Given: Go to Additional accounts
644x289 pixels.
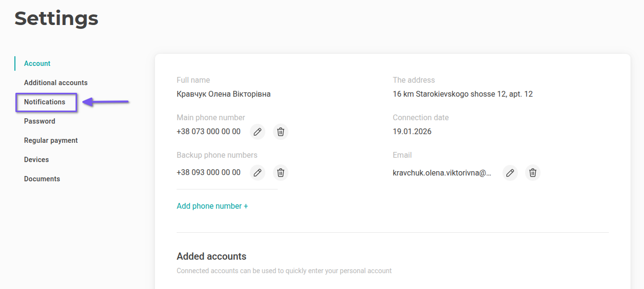Looking at the screenshot, I should pyautogui.click(x=56, y=83).
